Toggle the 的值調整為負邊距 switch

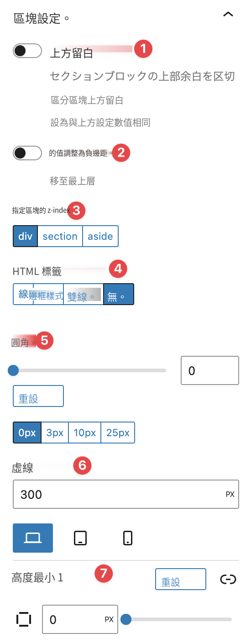[x=27, y=153]
